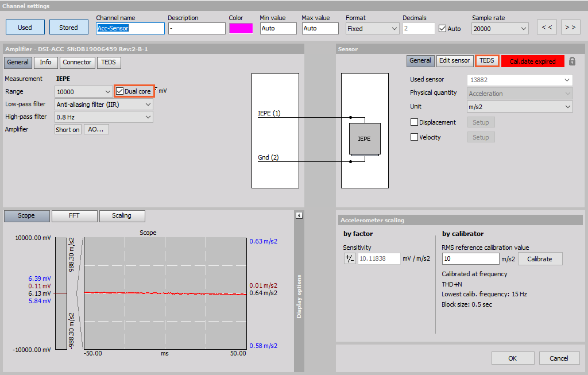Screen dimensions: 588x375
Task: Open the amplifier TEDS tab
Action: [x=109, y=62]
